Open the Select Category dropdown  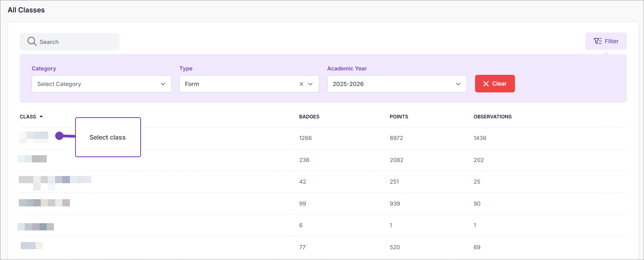pos(101,84)
